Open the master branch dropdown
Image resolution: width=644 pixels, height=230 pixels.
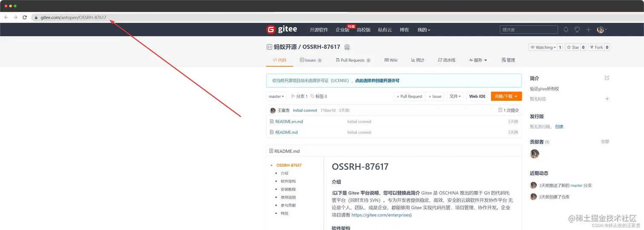(276, 97)
